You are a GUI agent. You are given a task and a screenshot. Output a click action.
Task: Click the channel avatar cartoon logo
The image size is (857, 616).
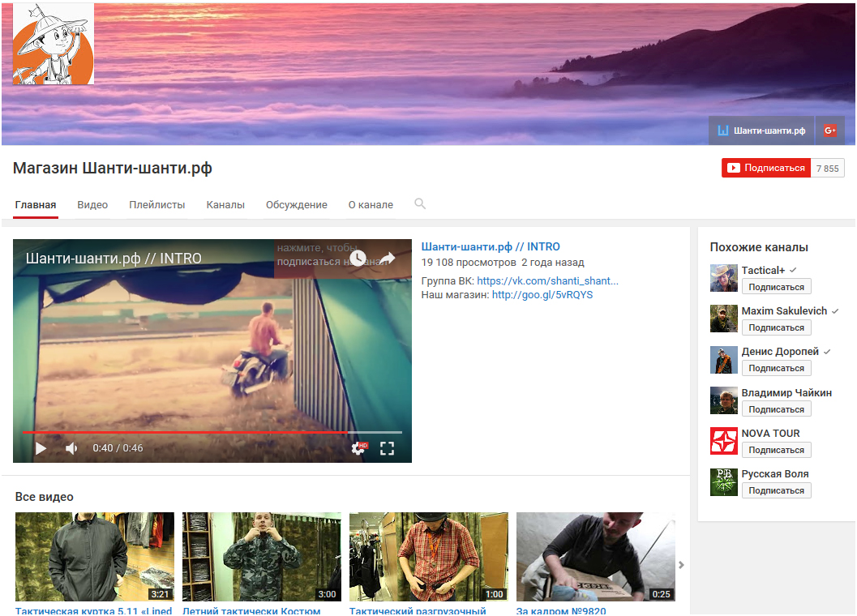tap(53, 44)
